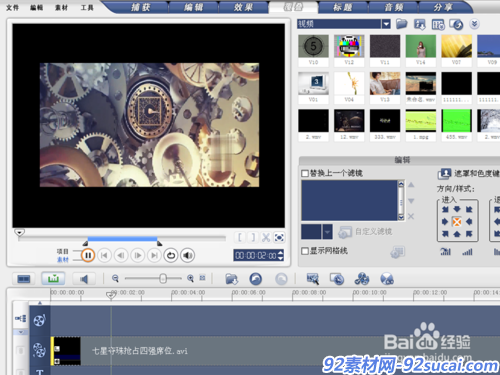The height and width of the screenshot is (375, 500).
Task: Pause playback with the pause button
Action: pos(88,255)
